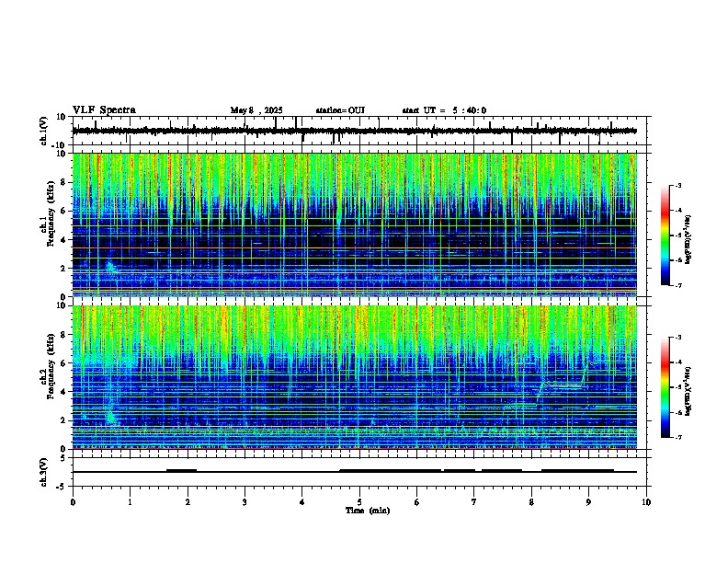Viewport: 728px width, 563px height.
Task: Click the "-7" tick on ch.2 colorbar
Action: pyautogui.click(x=677, y=437)
